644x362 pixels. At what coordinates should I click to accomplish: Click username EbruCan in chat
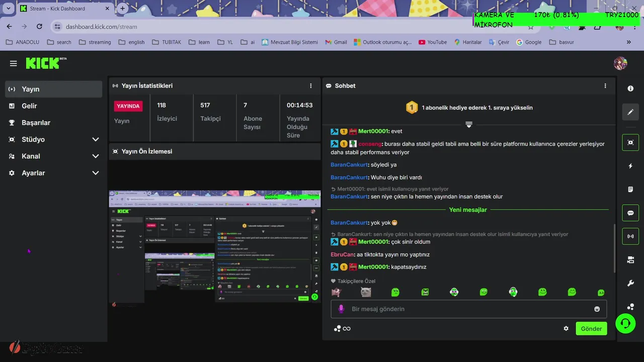(343, 254)
